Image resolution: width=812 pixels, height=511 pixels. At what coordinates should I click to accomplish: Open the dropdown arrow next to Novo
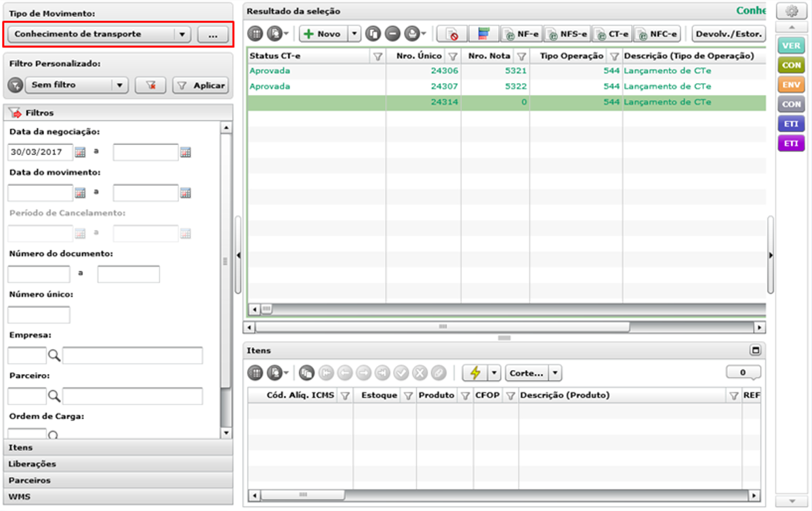(x=354, y=34)
